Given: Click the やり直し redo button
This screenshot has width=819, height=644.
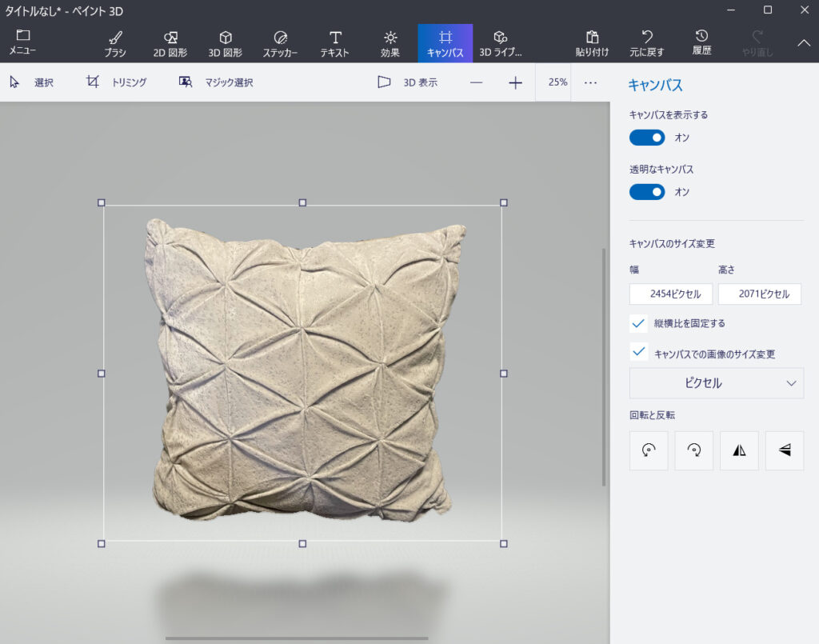Looking at the screenshot, I should [757, 44].
